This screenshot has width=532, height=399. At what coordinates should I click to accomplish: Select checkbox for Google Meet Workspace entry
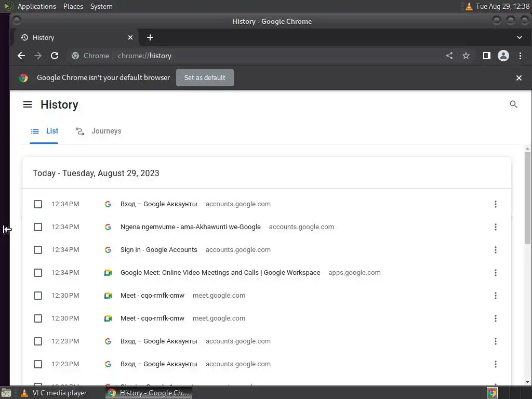pos(38,273)
